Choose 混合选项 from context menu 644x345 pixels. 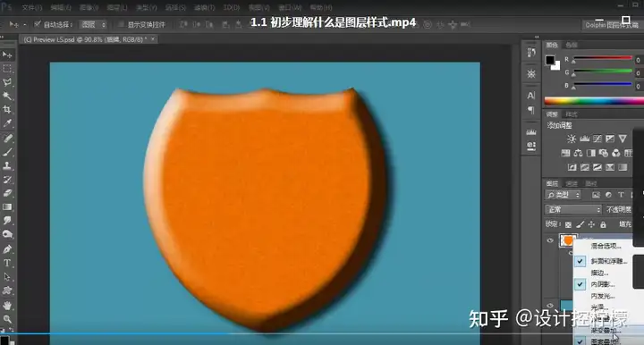(606, 246)
